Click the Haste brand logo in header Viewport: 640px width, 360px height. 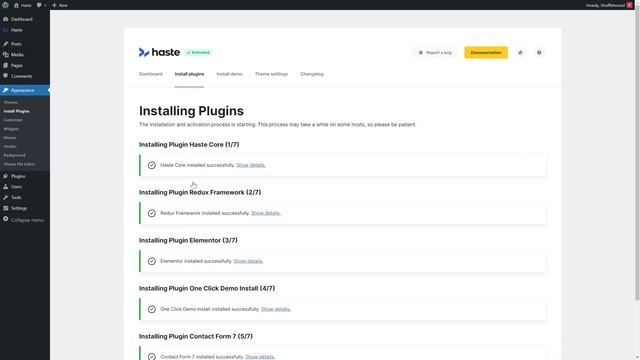point(159,52)
